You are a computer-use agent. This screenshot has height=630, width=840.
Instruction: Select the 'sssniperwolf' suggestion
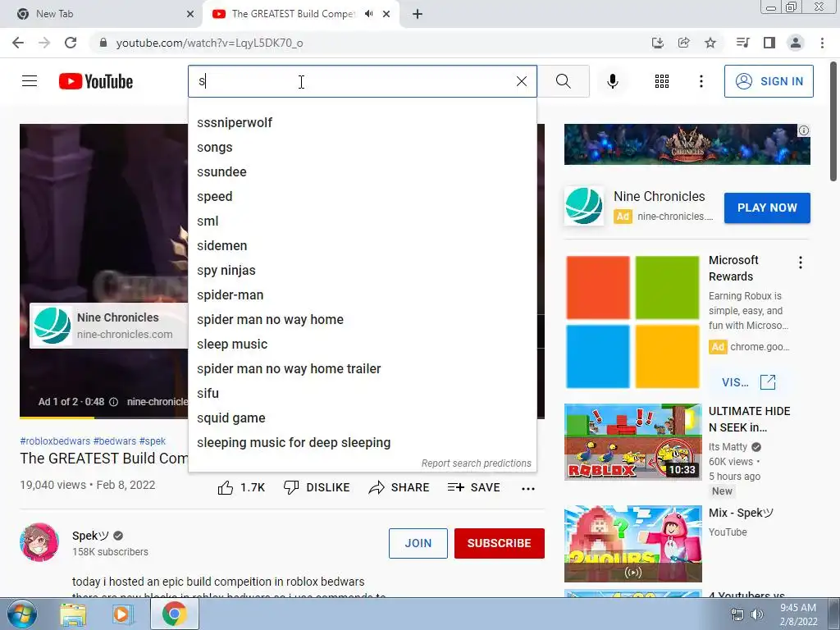[362, 123]
